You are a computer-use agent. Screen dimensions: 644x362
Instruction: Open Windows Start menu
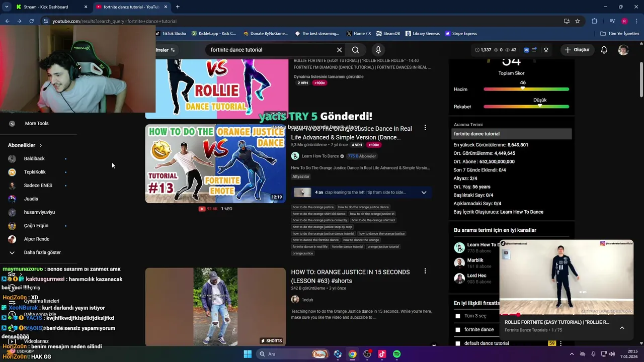pos(248,354)
